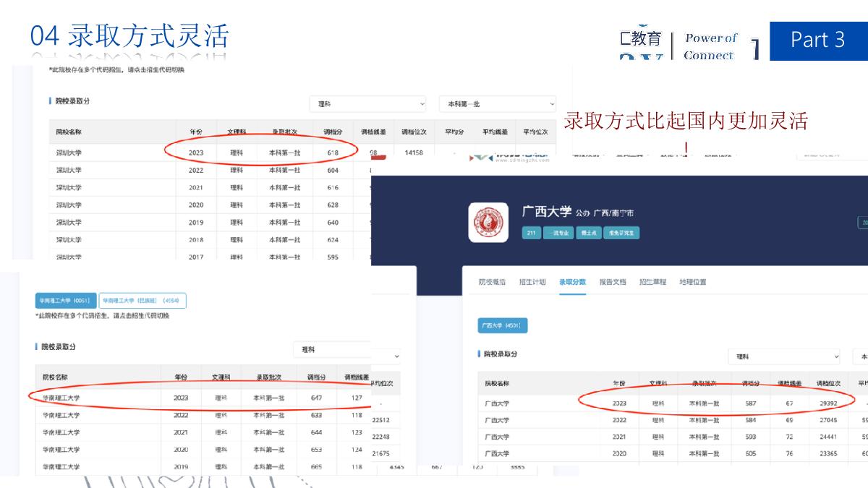868x488 pixels.
Task: Click the 127 line difference for 华南理工大学 2023
Action: (357, 398)
